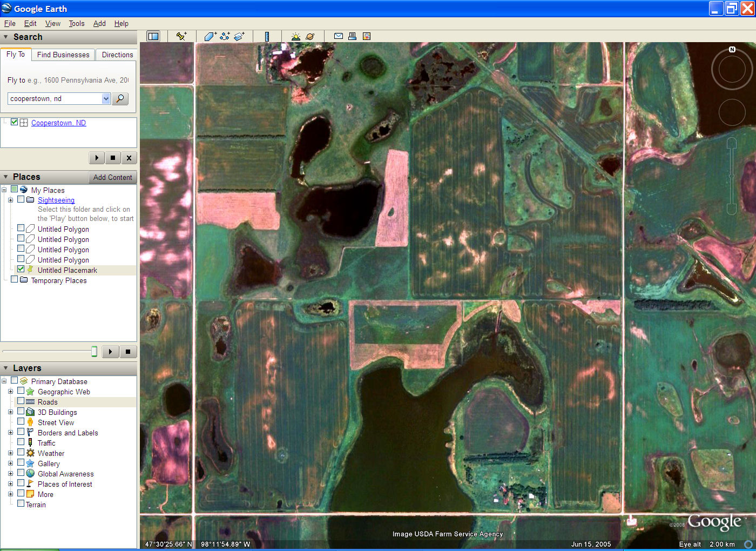Click the Email envelope toolbar icon
Viewport: 756px width, 551px height.
(339, 36)
